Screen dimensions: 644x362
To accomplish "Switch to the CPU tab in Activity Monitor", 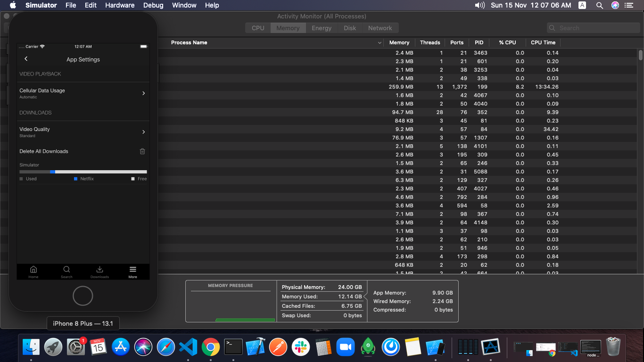I will [258, 28].
